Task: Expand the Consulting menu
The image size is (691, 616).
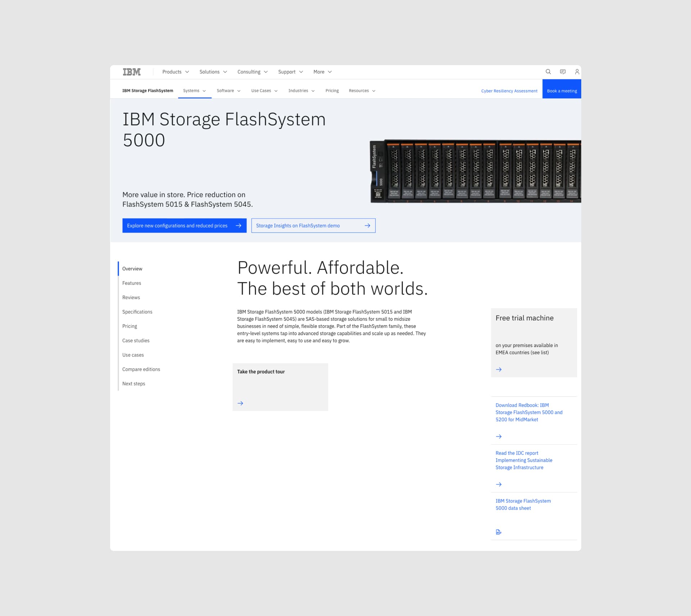Action: click(x=253, y=72)
